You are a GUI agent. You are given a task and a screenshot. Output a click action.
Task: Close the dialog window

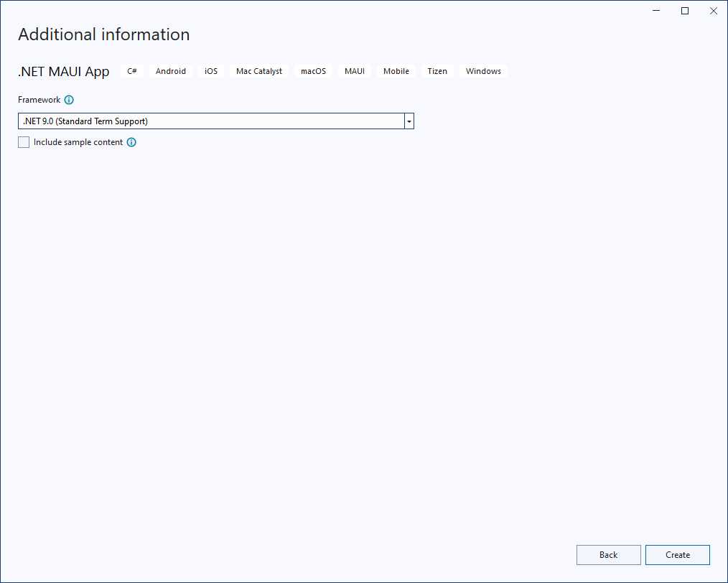[x=714, y=11]
